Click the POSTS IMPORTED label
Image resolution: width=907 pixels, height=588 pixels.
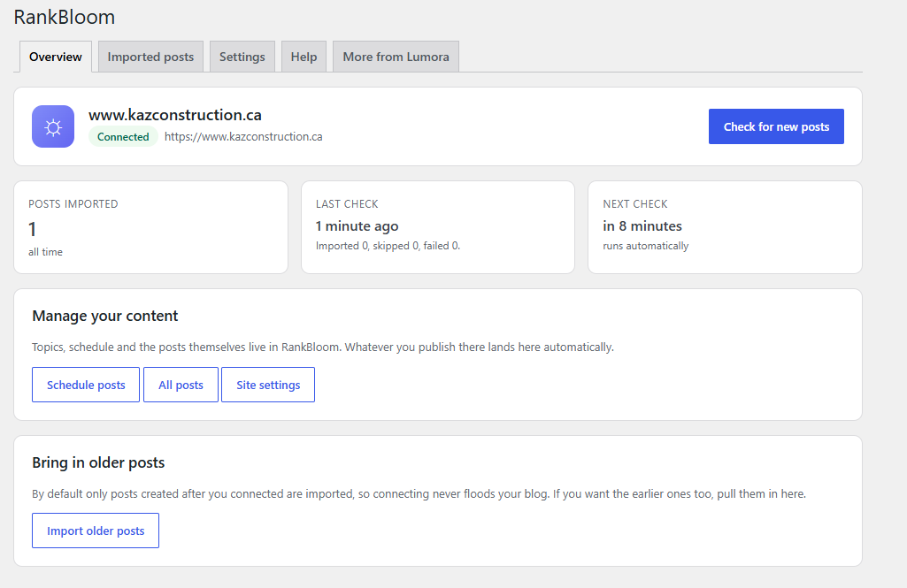[73, 204]
